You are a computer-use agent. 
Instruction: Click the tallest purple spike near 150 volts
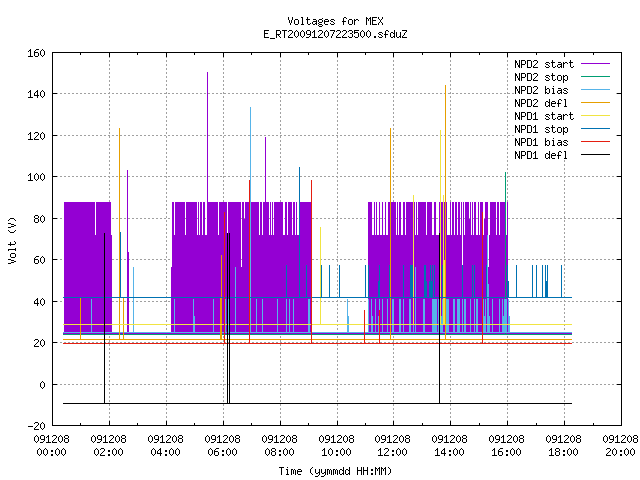point(207,137)
